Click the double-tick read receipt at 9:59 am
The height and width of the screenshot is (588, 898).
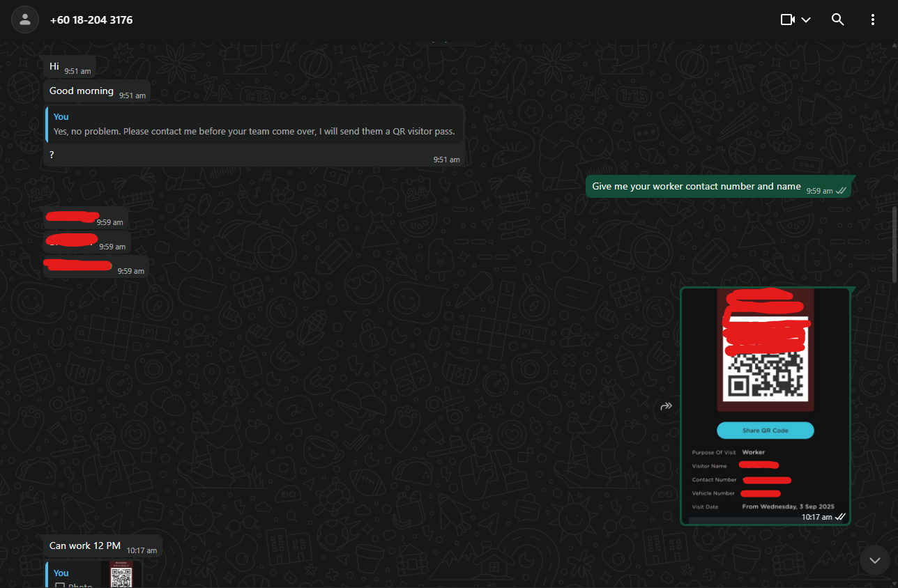coord(841,191)
